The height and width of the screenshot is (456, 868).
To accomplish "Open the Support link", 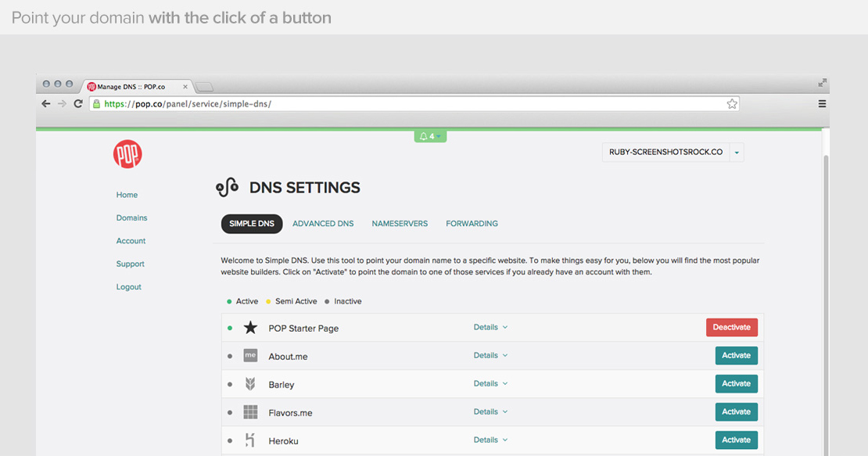I will tap(130, 264).
